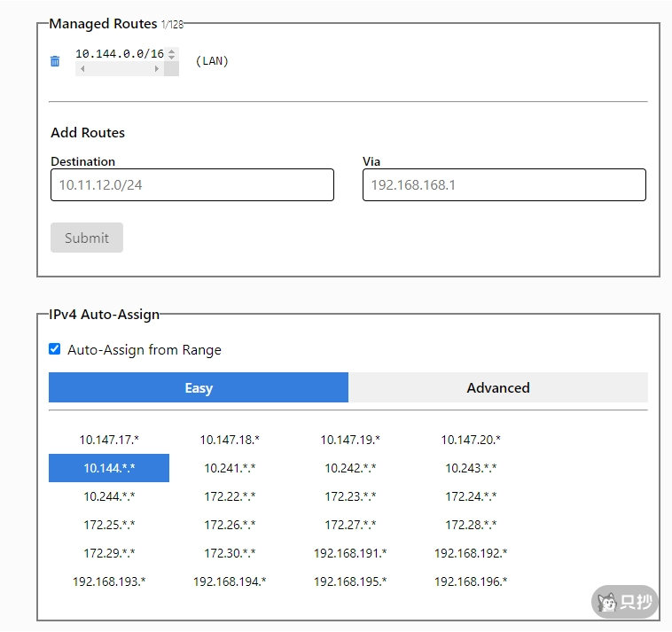Focus the Destination input field
The image size is (672, 632).
coord(192,185)
